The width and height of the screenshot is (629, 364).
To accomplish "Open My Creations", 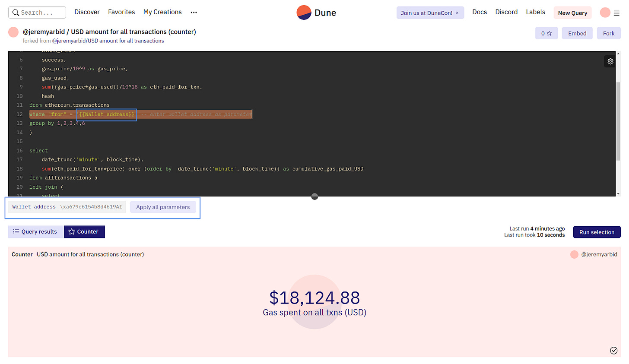I will [162, 12].
